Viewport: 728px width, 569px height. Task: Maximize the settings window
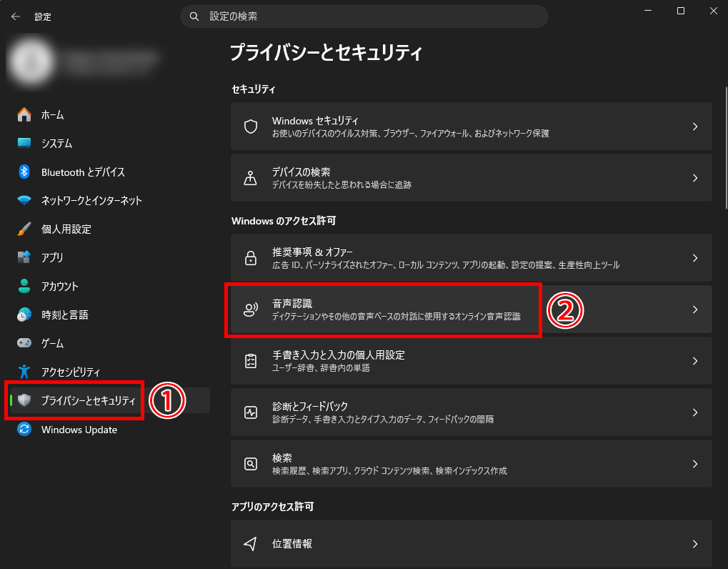[681, 11]
